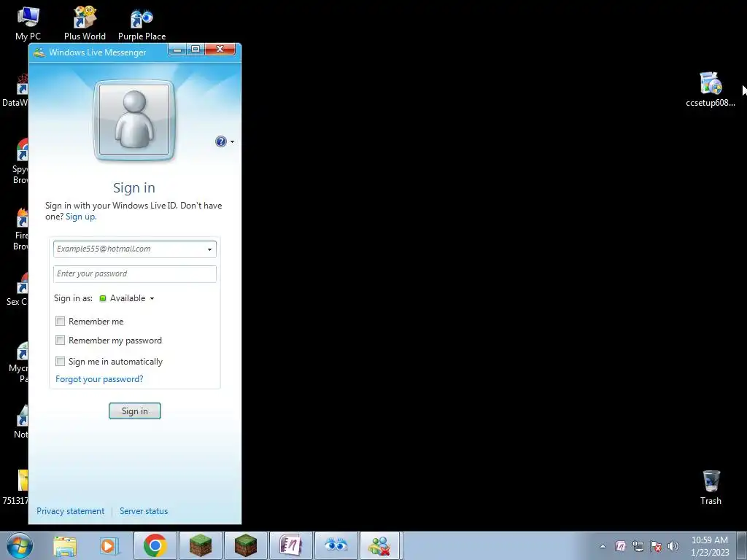
Task: Click the OneNote tray icon
Action: pyautogui.click(x=620, y=546)
